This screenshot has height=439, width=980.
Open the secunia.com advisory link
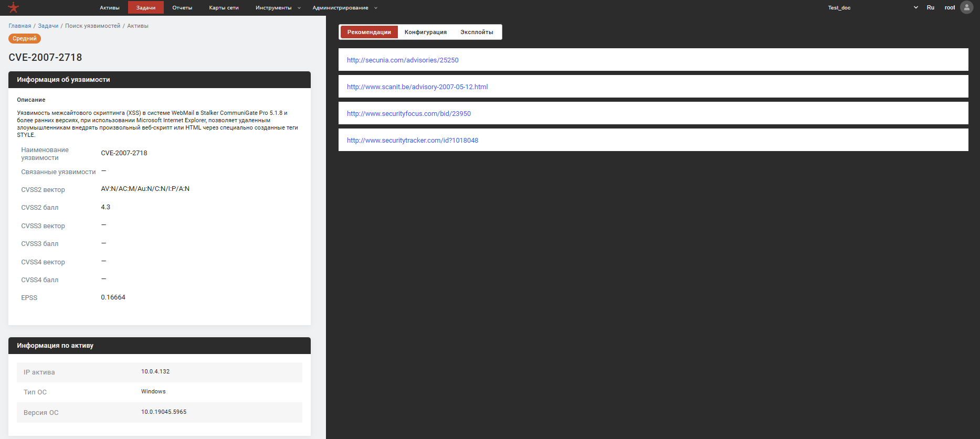pos(403,60)
